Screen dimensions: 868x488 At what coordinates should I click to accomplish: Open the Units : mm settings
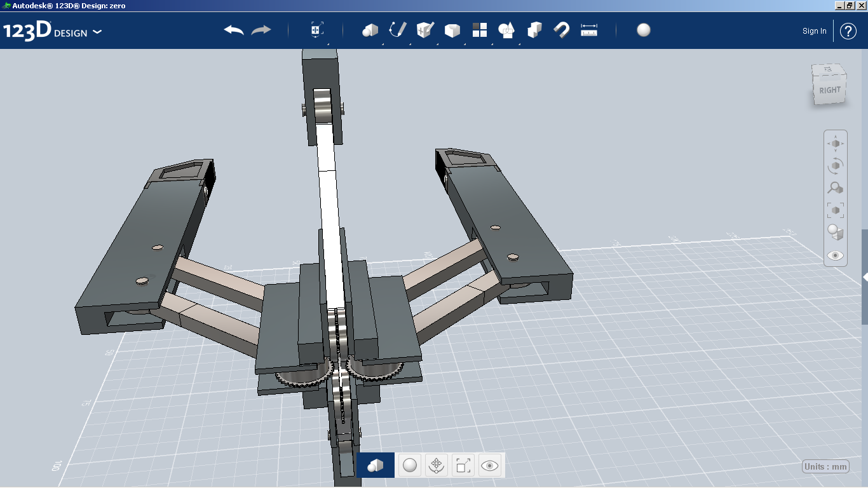825,466
